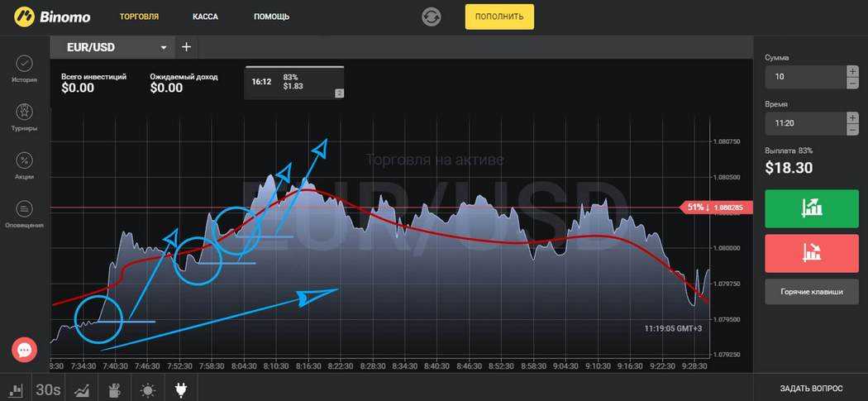This screenshot has width=868, height=401.
Task: Open the Турниры trophy icon
Action: point(24,115)
